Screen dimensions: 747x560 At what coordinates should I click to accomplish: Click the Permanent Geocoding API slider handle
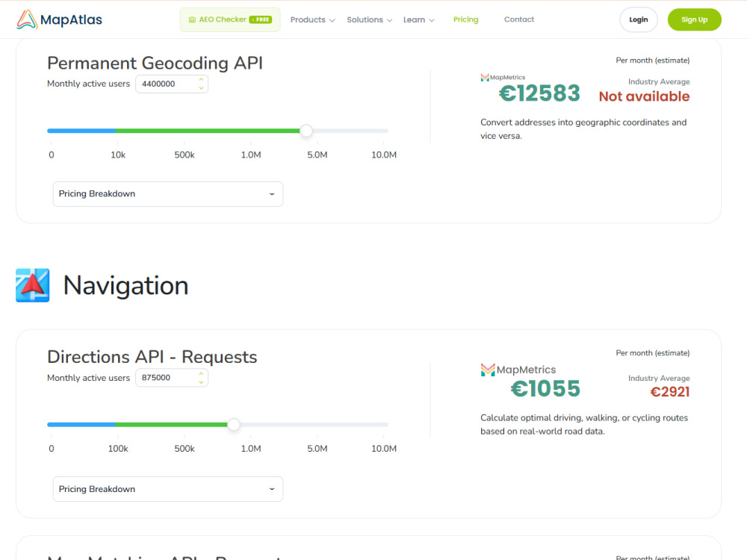coord(306,131)
